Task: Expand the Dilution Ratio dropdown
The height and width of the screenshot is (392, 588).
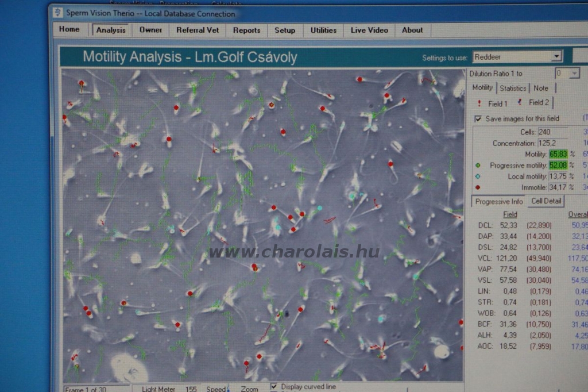Action: (574, 74)
